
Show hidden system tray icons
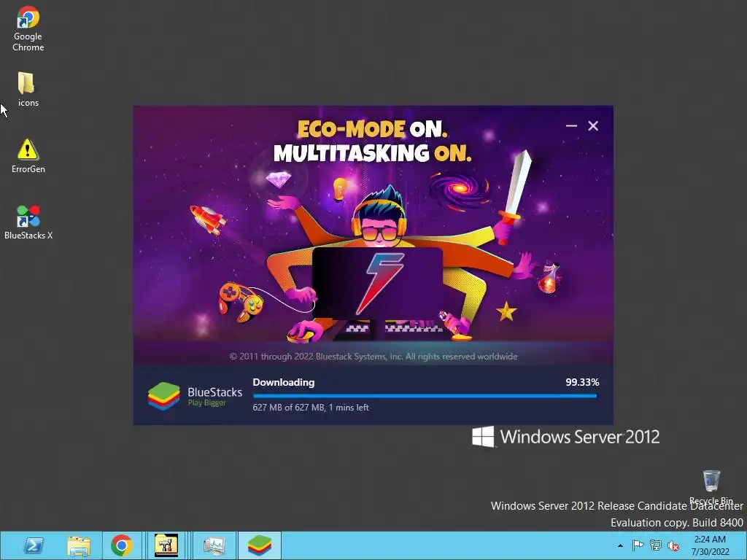coord(620,545)
